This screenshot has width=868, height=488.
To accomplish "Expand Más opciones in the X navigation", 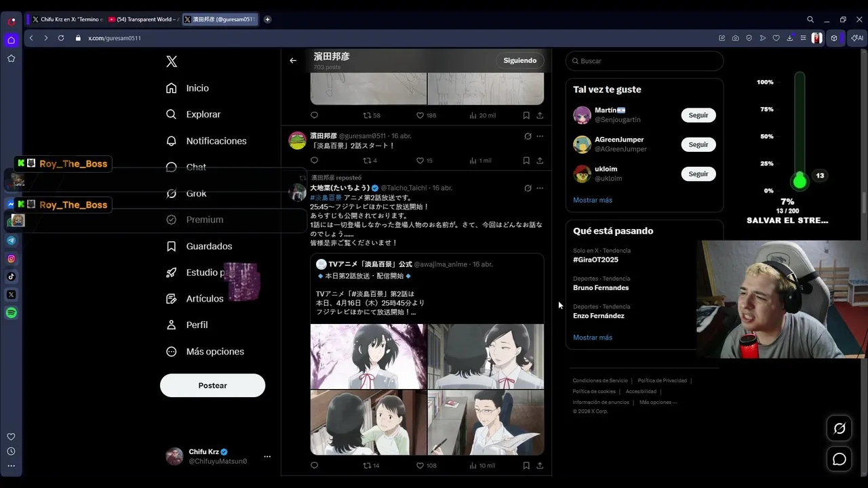I will coord(205,352).
